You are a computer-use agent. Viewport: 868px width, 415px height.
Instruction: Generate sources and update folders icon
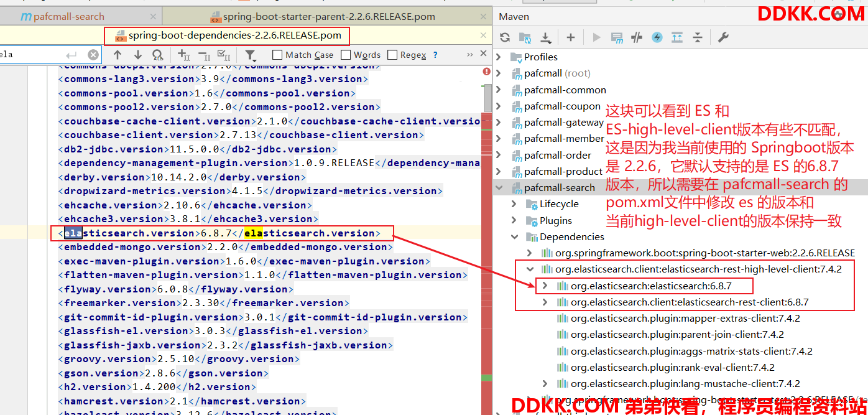(525, 37)
